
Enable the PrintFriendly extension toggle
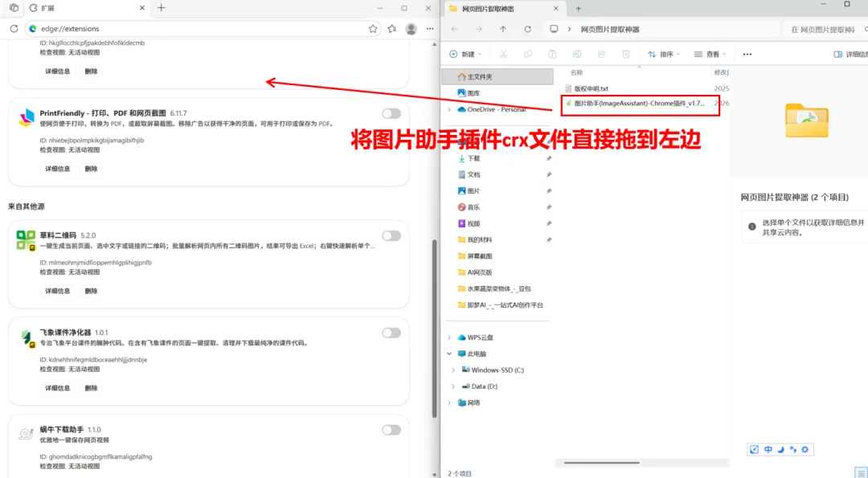coord(391,113)
